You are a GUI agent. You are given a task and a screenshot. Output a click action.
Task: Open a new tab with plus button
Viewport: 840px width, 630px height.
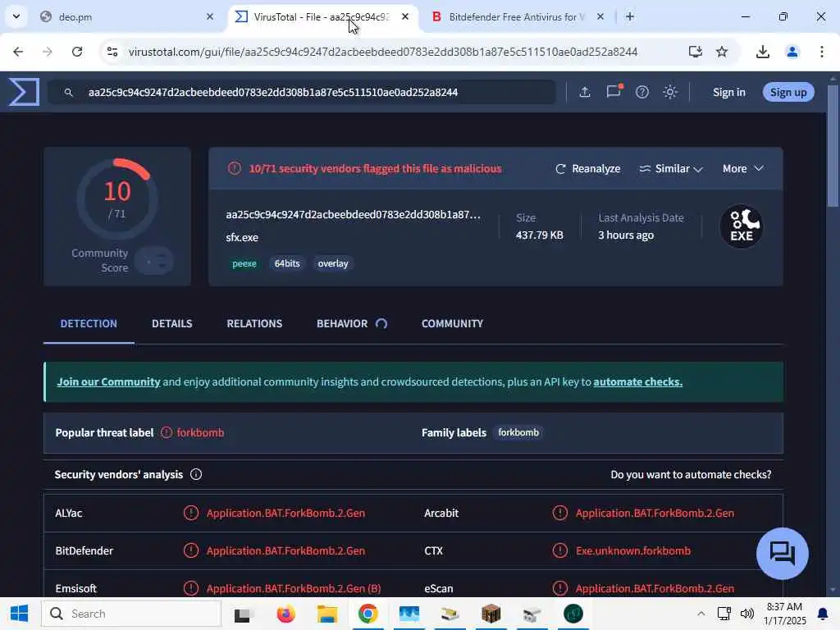coord(630,16)
